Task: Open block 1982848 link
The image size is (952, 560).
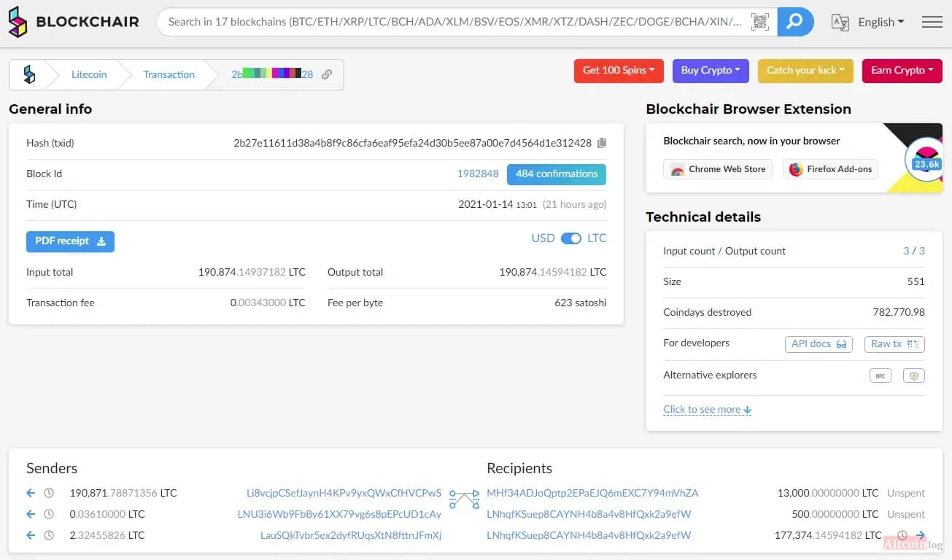Action: 478,174
